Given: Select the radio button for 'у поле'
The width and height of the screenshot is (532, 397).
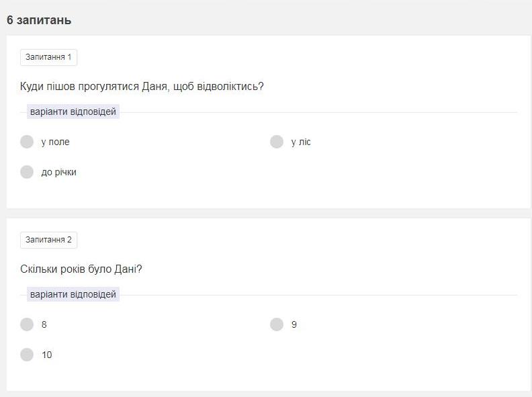Looking at the screenshot, I should pyautogui.click(x=27, y=142).
